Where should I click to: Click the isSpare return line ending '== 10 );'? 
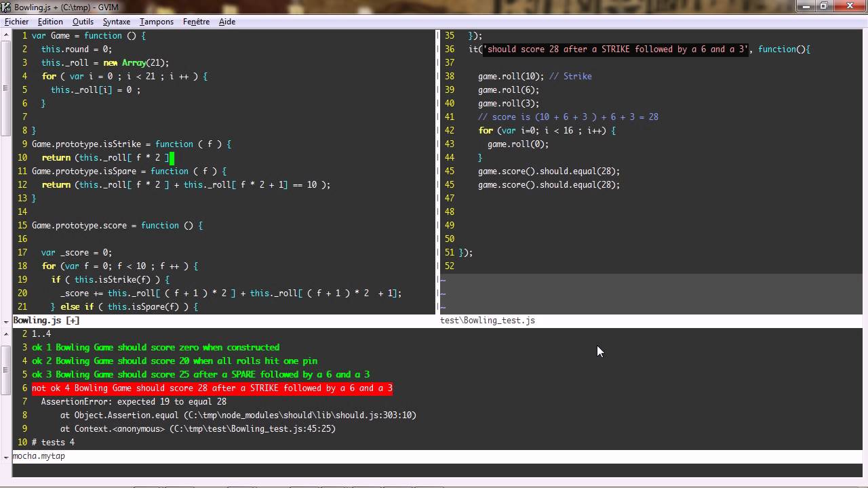pyautogui.click(x=186, y=185)
